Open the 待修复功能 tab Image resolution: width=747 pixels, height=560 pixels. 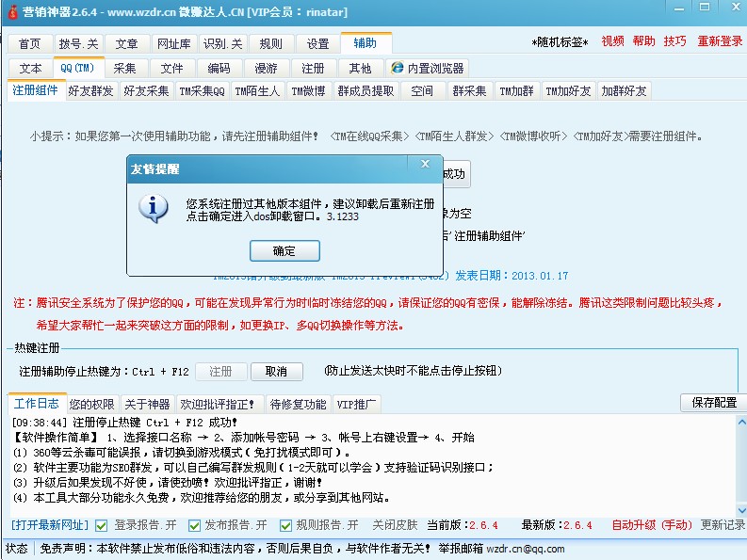point(299,405)
